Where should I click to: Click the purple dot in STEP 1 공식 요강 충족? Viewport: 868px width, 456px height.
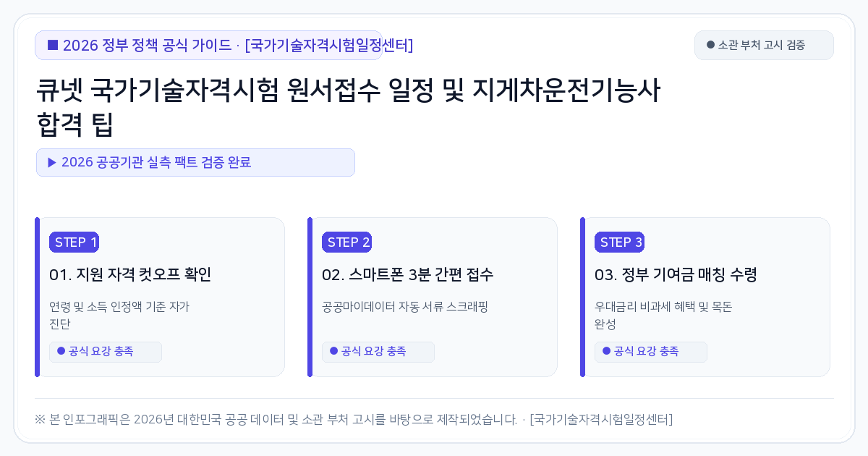pyautogui.click(x=61, y=351)
